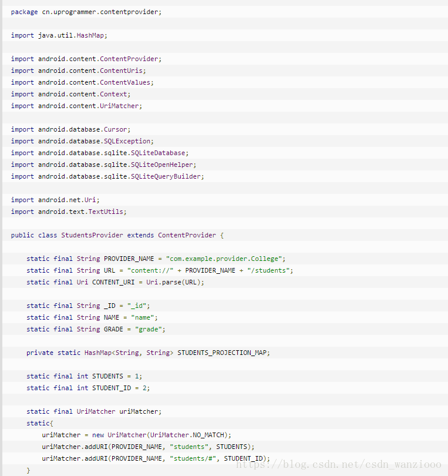
Task: Click the import java.util.HashMap line
Action: 59,35
